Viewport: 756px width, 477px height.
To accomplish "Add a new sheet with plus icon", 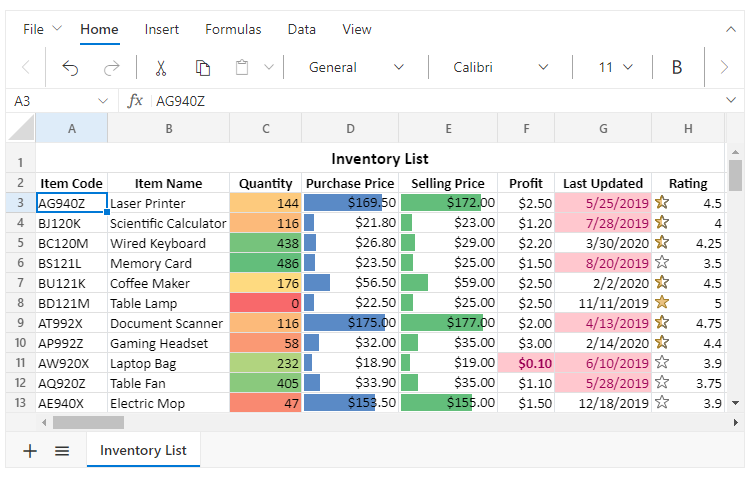I will click(x=30, y=451).
